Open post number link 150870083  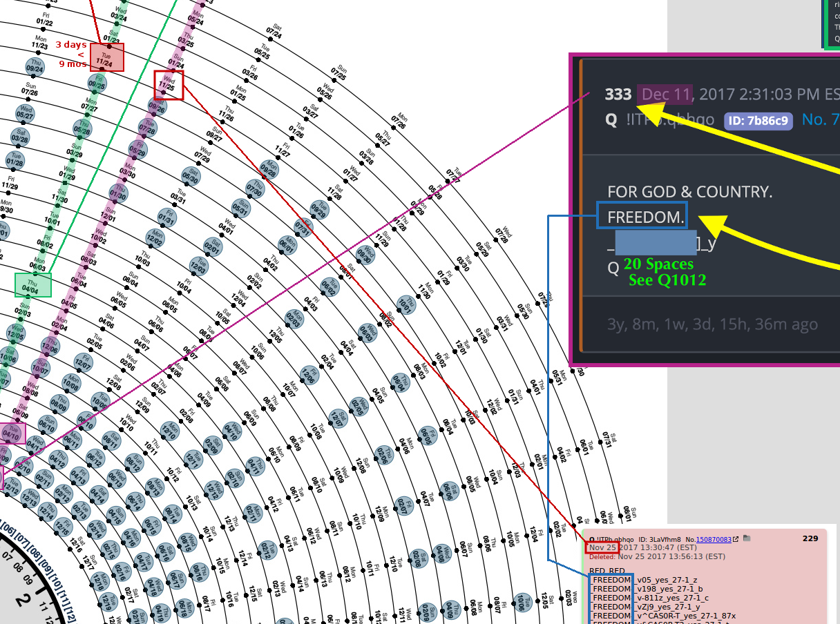(714, 540)
